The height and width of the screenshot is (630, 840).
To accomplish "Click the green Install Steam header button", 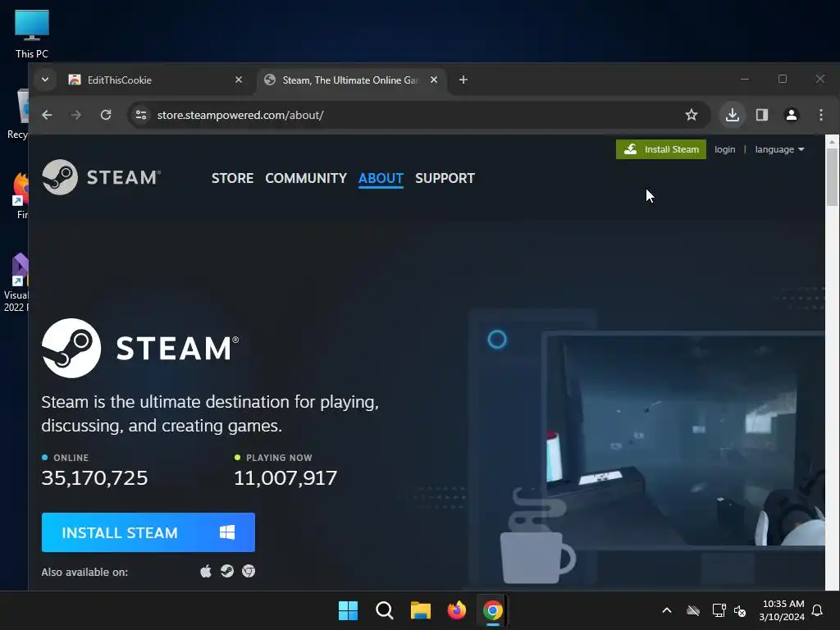I will click(661, 149).
